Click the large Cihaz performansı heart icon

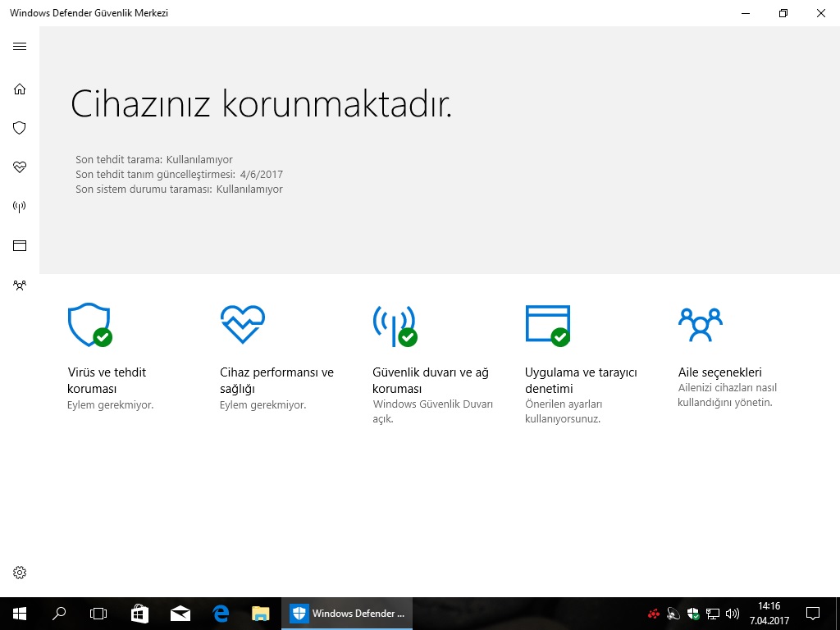(242, 324)
